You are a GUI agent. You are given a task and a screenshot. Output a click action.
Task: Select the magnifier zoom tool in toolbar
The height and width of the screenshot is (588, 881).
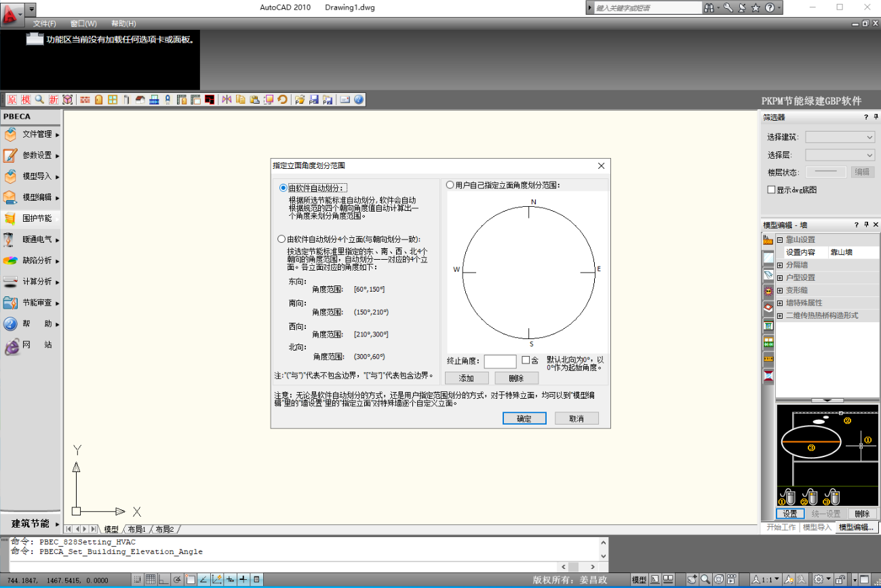[x=39, y=100]
